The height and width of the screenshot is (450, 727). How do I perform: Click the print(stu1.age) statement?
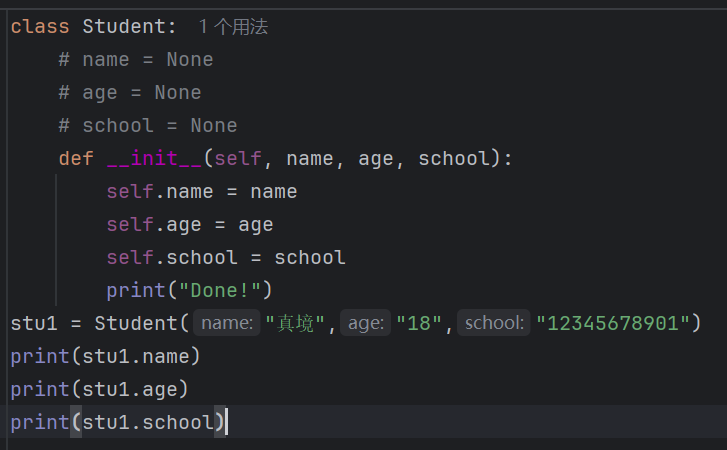99,389
